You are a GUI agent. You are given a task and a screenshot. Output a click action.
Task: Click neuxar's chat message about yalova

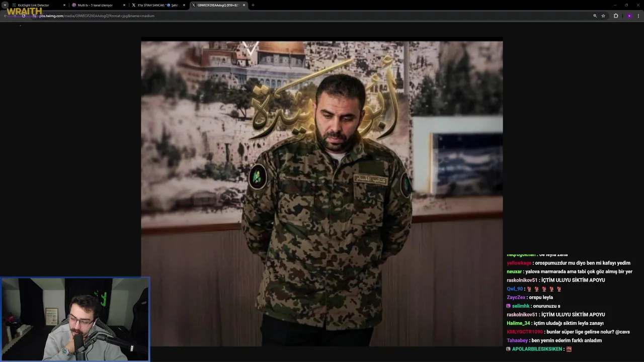click(x=570, y=271)
